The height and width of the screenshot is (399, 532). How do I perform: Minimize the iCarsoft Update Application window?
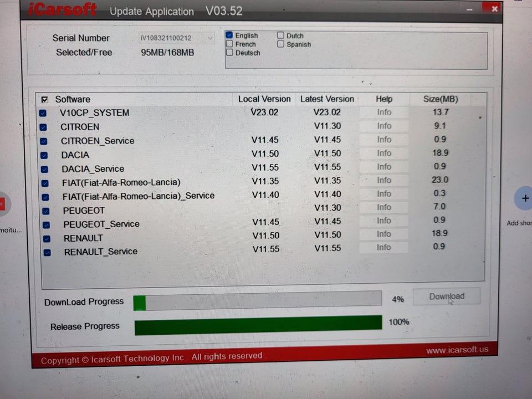click(x=469, y=9)
